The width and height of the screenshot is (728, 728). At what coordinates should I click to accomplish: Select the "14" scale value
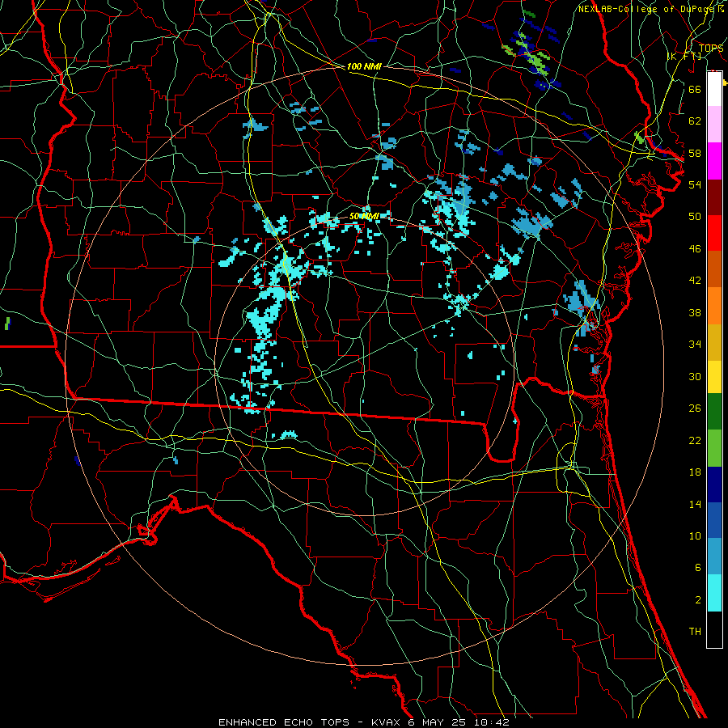(x=695, y=504)
